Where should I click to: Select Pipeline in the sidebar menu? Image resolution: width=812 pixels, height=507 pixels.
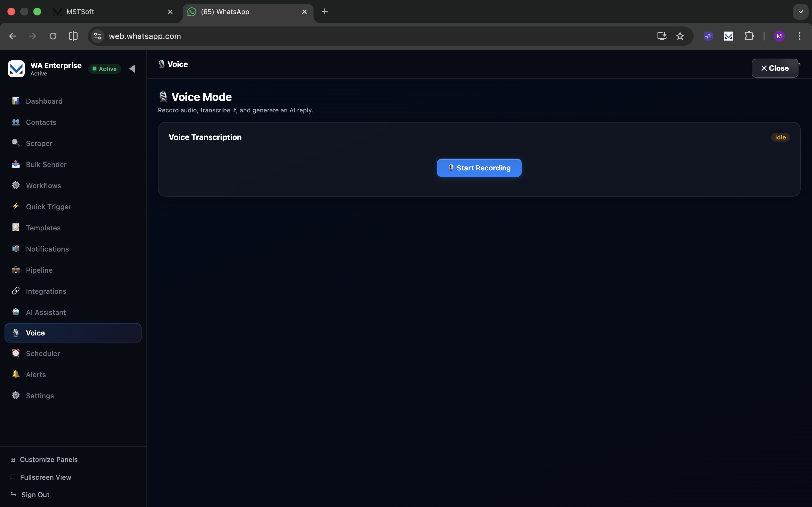[39, 270]
